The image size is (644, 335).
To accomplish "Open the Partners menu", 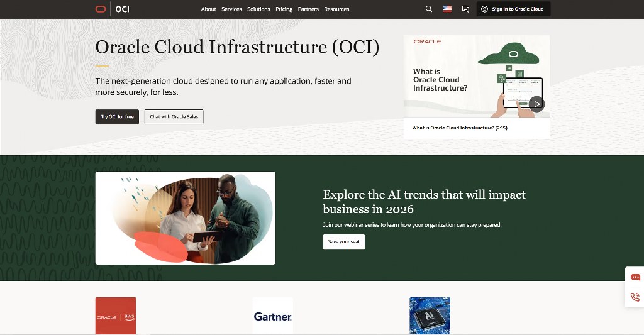I will [x=308, y=9].
